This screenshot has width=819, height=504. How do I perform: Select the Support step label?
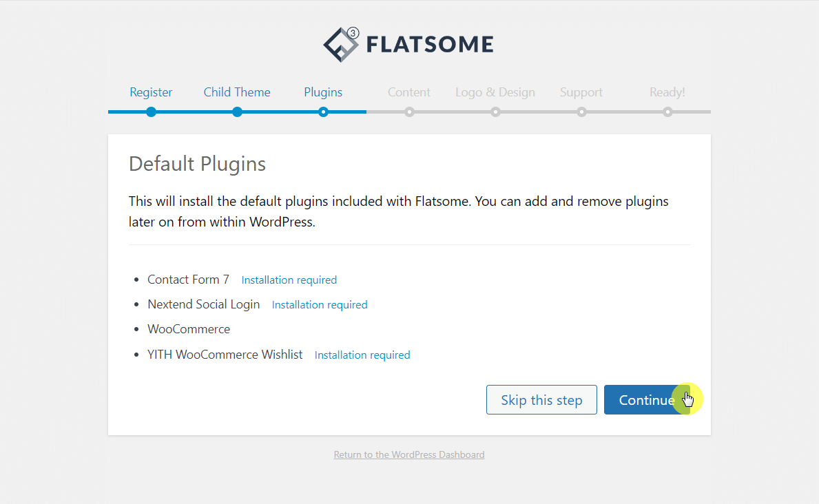pos(581,92)
